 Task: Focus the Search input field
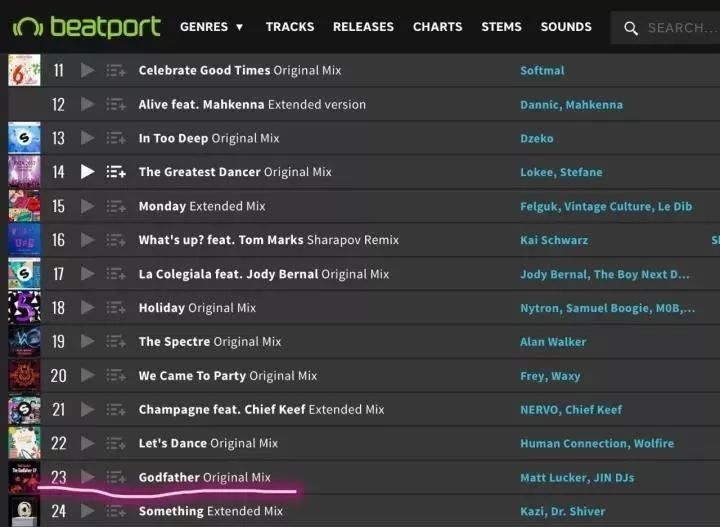(681, 28)
